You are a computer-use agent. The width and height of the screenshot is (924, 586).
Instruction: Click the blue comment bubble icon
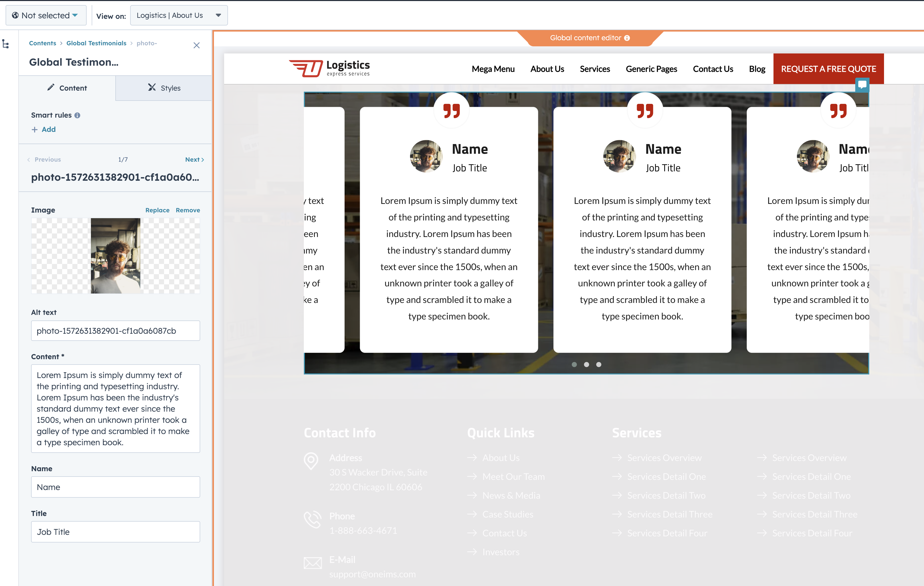(x=862, y=84)
